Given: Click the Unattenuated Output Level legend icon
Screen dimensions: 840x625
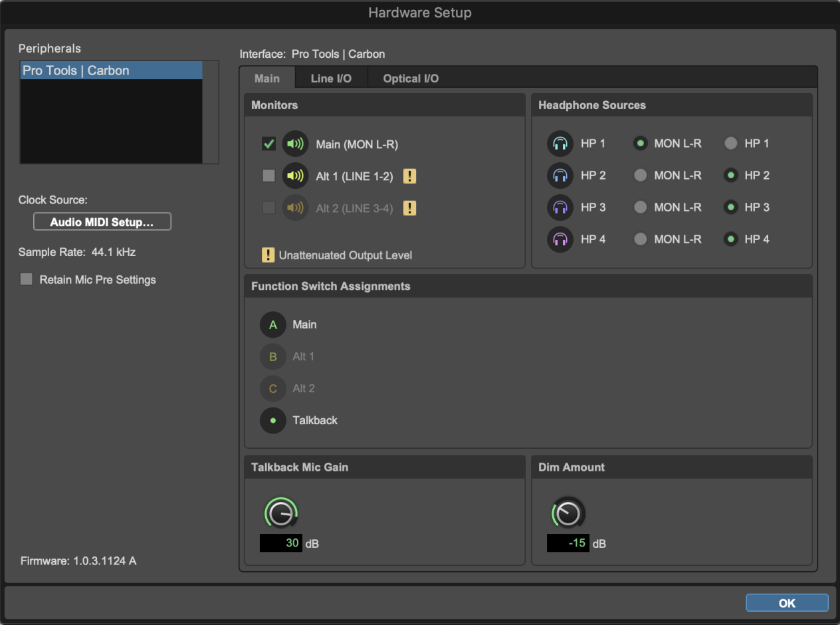Looking at the screenshot, I should tap(268, 255).
